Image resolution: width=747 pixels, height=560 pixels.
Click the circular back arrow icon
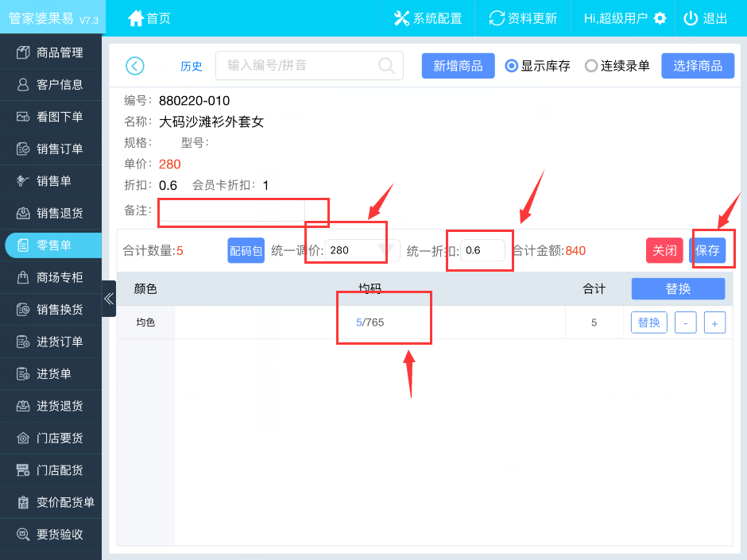135,66
